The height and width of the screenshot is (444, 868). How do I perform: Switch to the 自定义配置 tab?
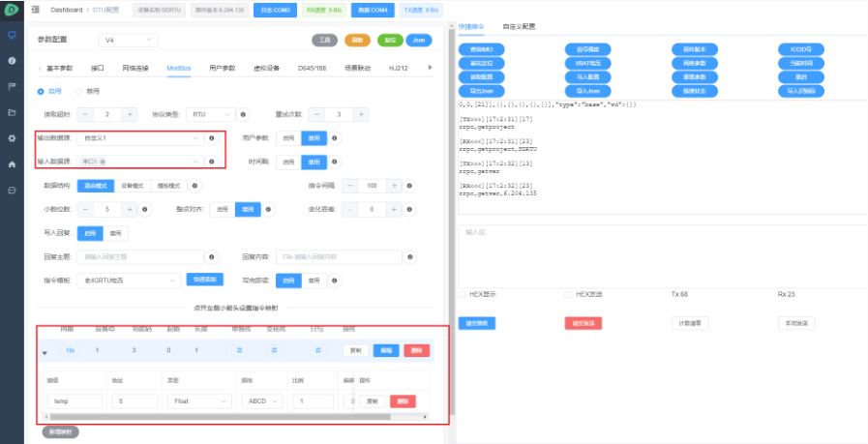pyautogui.click(x=519, y=26)
